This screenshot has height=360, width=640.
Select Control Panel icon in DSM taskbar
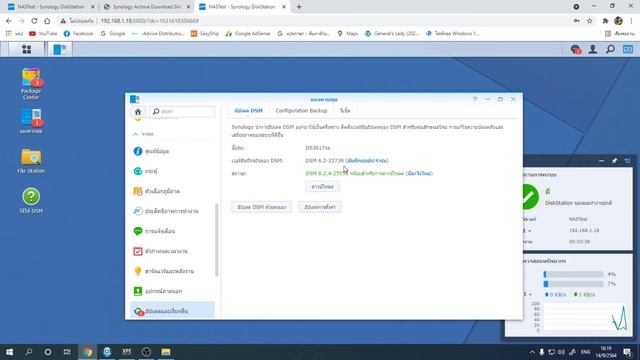(60, 49)
